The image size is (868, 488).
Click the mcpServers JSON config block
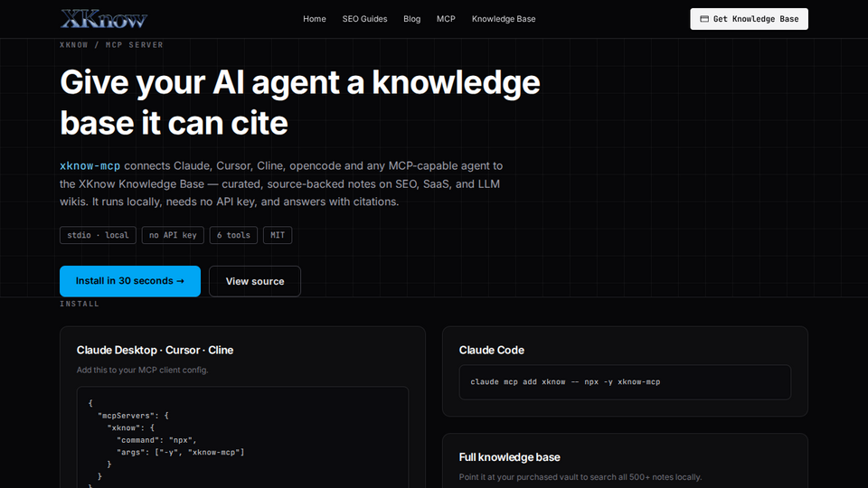pyautogui.click(x=242, y=437)
